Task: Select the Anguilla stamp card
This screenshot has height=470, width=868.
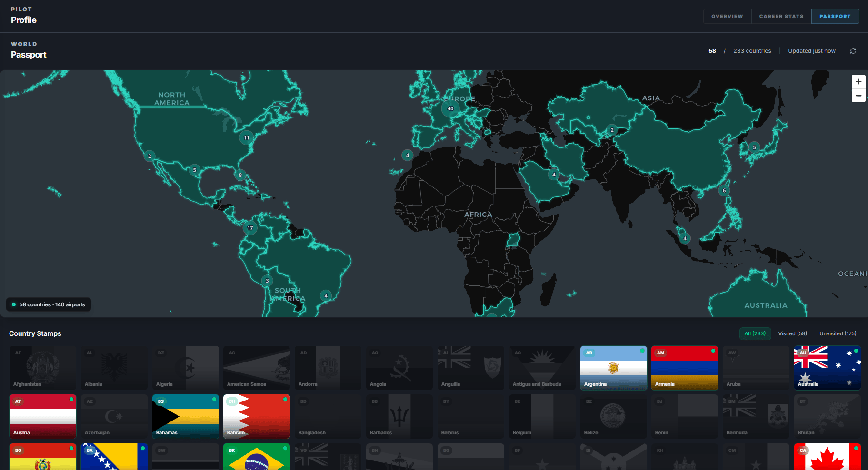Action: tap(470, 368)
